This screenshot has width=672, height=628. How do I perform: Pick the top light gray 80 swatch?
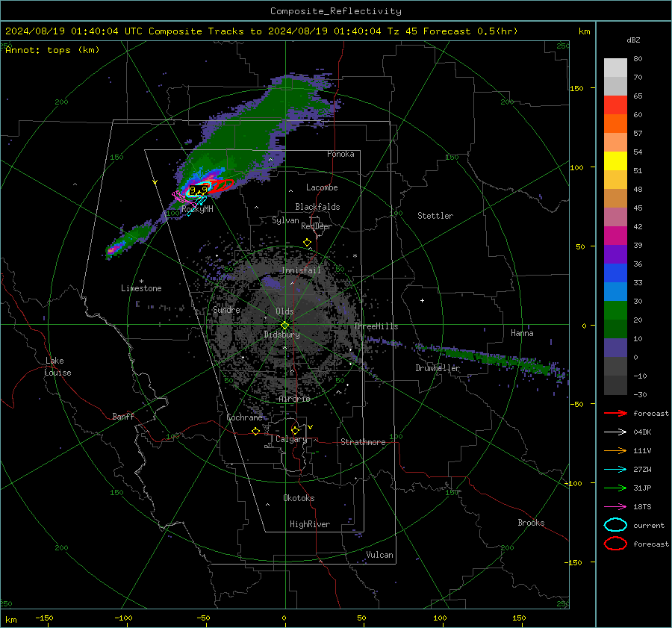tap(615, 68)
